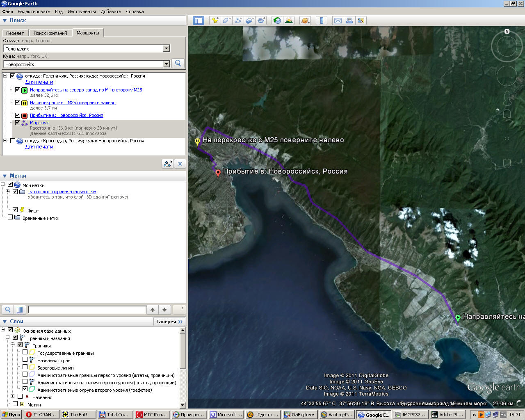This screenshot has height=420, width=525.
Task: Show historical imagery clock icon
Action: 277,21
